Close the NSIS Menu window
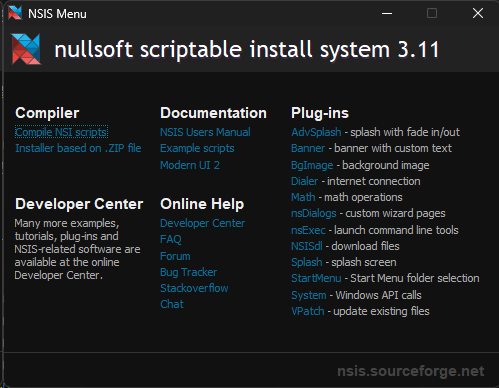Image resolution: width=499 pixels, height=388 pixels. [478, 13]
